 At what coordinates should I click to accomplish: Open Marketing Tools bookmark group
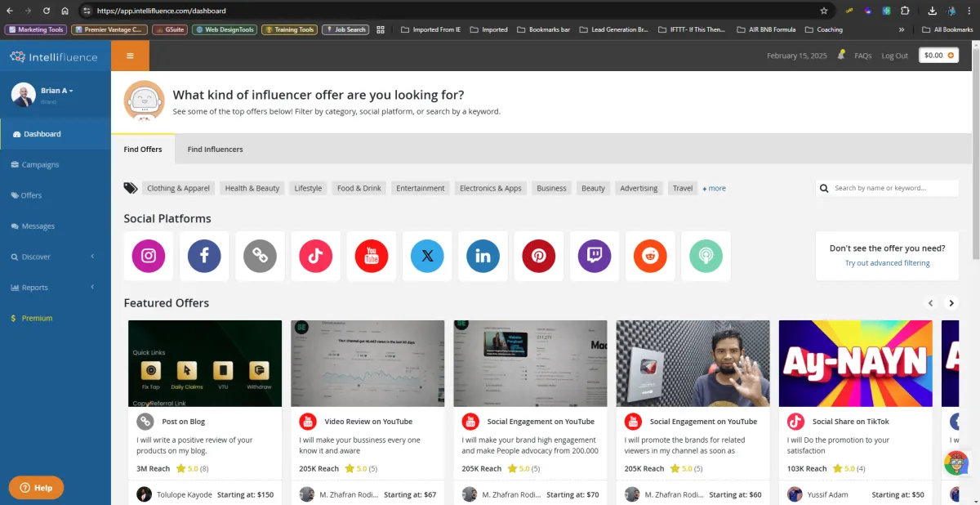pyautogui.click(x=36, y=29)
